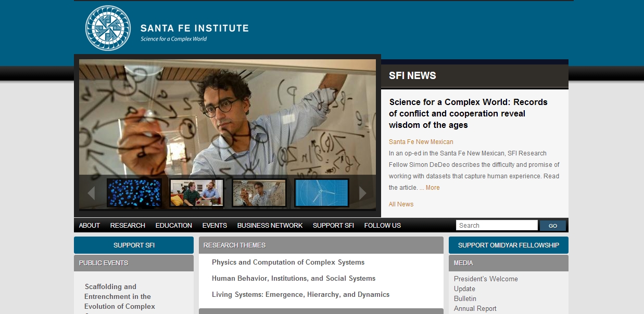Click inside the Search input field

point(497,226)
